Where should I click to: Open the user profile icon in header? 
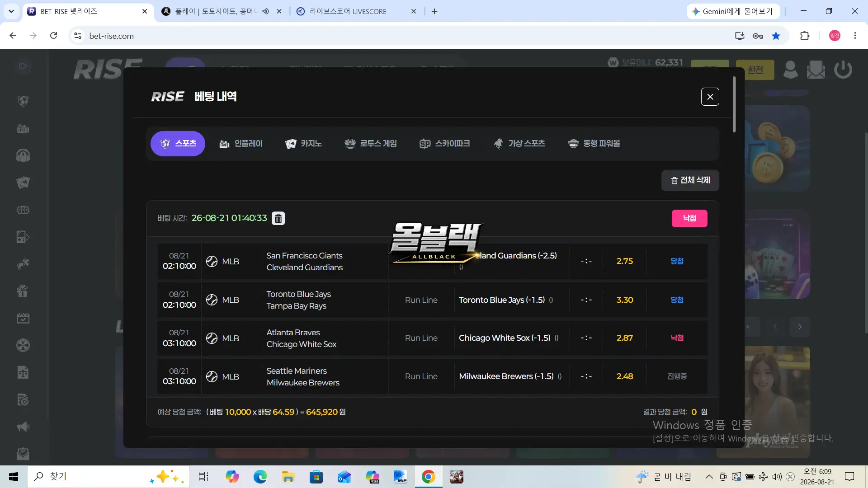pos(790,70)
